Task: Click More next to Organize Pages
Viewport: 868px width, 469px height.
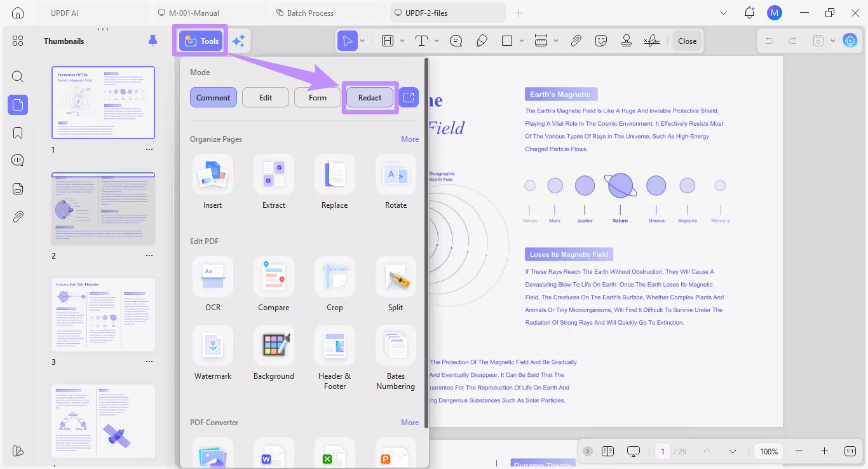Action: point(410,139)
